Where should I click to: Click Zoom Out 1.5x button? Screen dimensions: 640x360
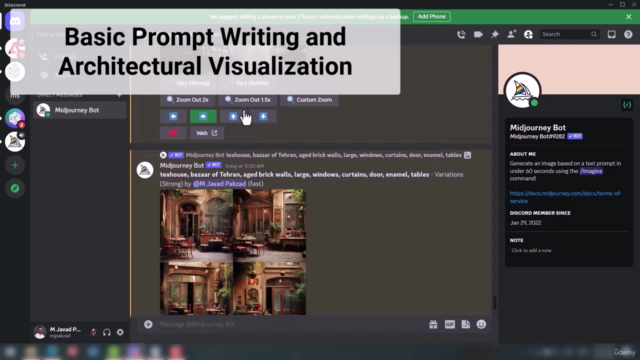(248, 100)
